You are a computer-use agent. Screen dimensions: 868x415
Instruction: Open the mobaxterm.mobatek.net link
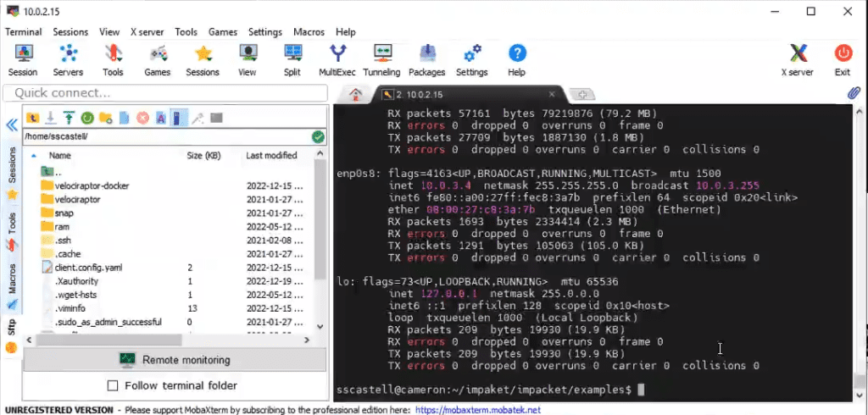477,410
